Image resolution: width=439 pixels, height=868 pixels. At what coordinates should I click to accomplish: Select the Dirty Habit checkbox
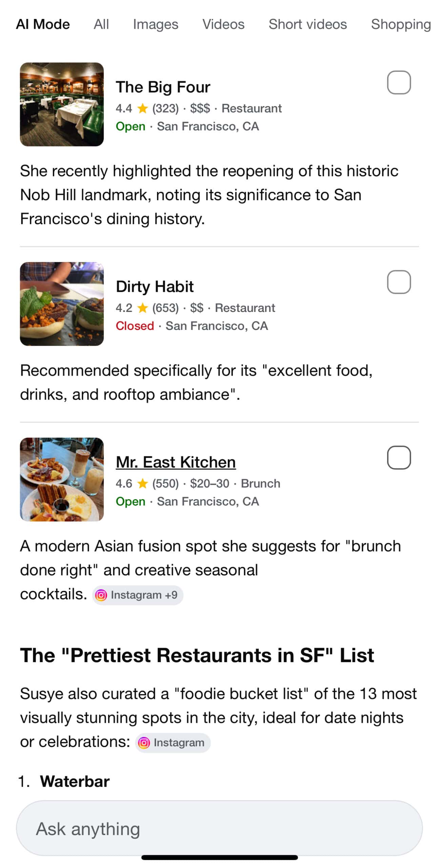pyautogui.click(x=399, y=282)
